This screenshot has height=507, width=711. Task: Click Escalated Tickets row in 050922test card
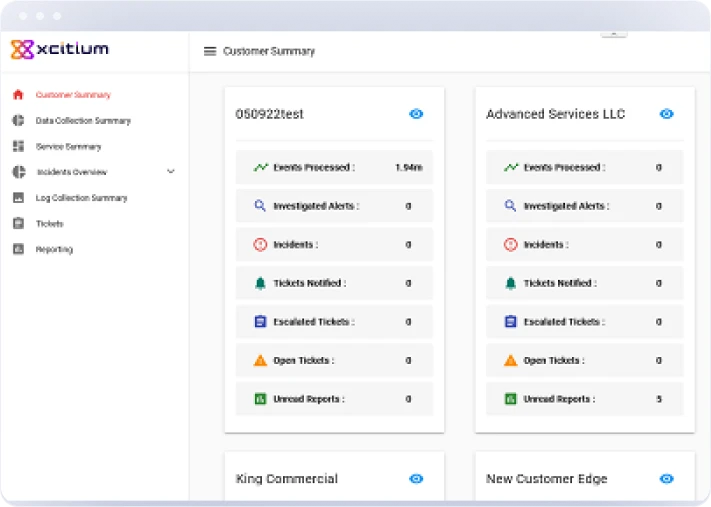[x=334, y=322]
